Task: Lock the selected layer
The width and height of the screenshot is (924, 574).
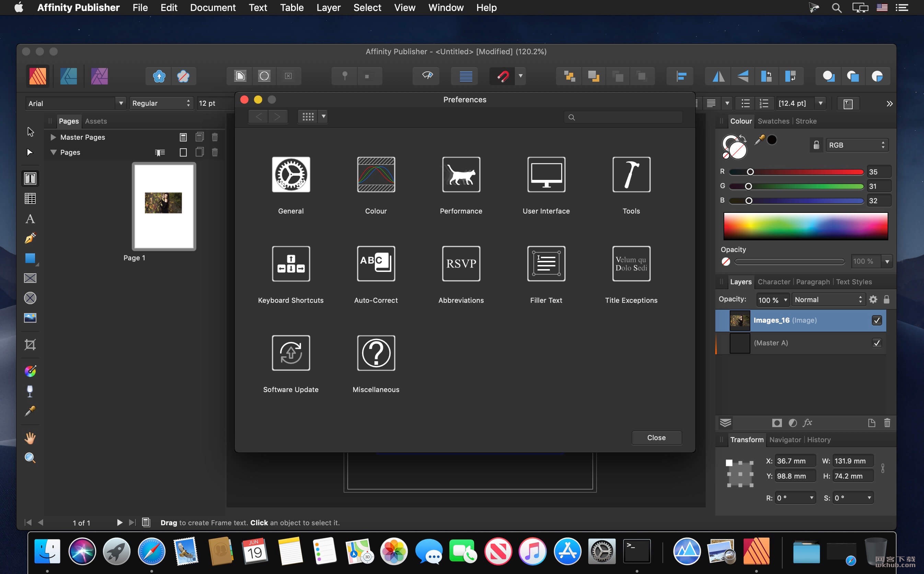Action: click(887, 299)
